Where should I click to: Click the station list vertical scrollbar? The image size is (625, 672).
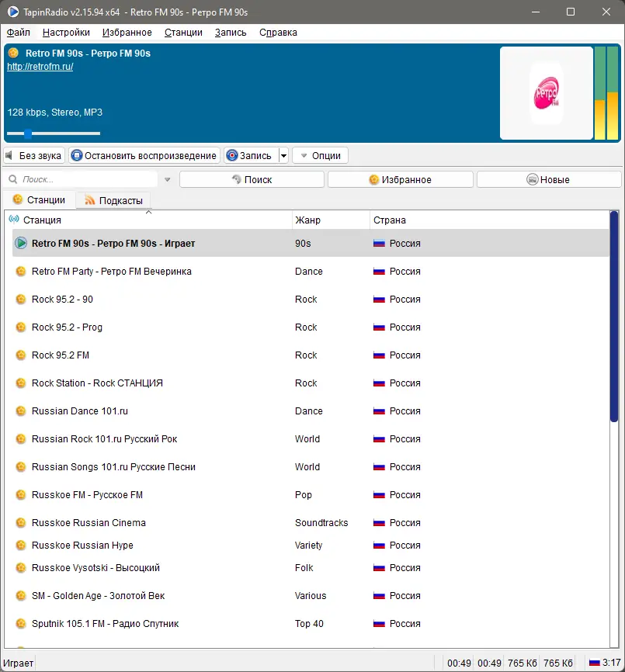point(614,317)
